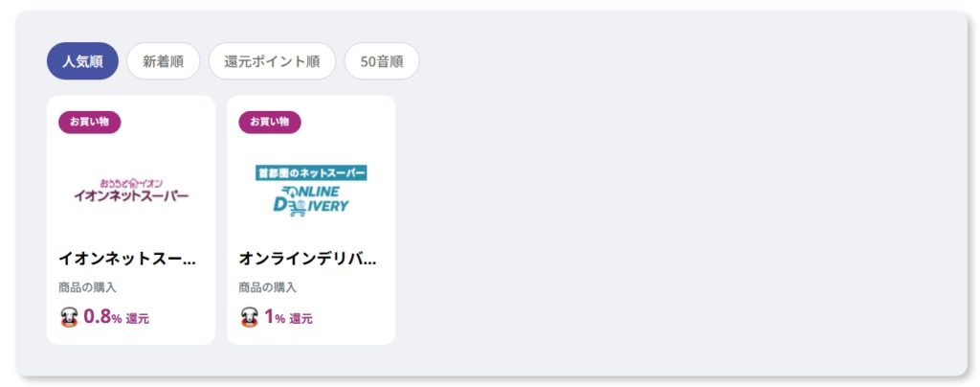Click the shopping cart icon in Delivery logo

click(x=297, y=207)
